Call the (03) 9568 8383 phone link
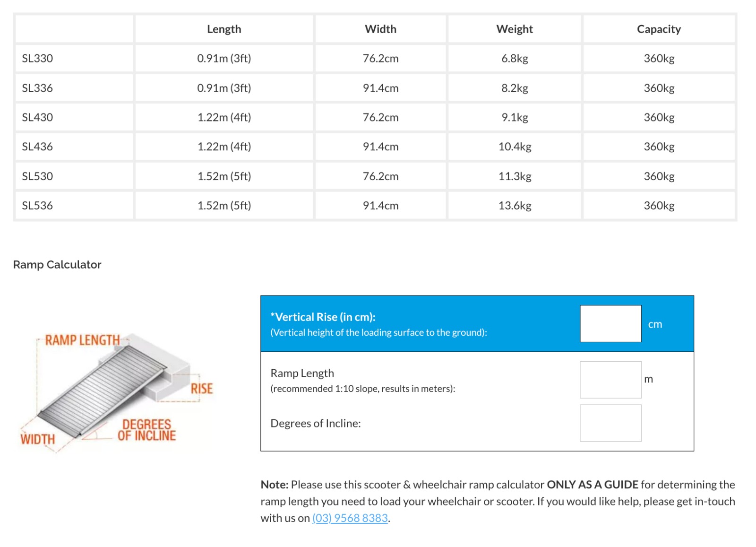Image resolution: width=756 pixels, height=547 pixels. click(x=350, y=518)
